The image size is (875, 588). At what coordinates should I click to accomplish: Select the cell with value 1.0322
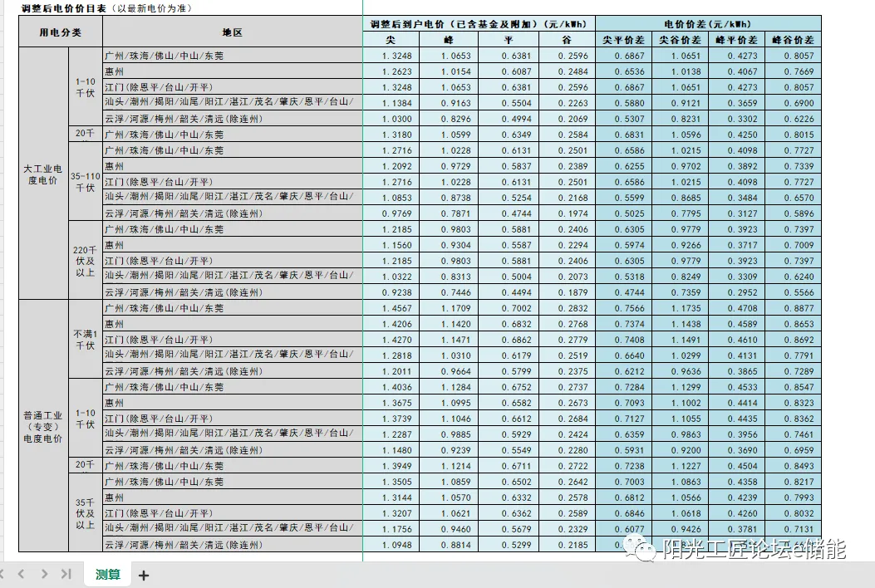[x=391, y=277]
